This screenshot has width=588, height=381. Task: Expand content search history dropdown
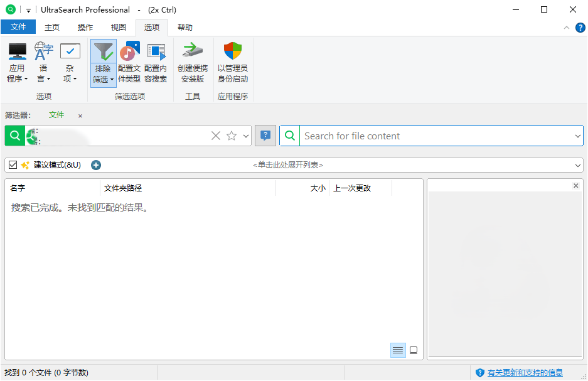[578, 136]
